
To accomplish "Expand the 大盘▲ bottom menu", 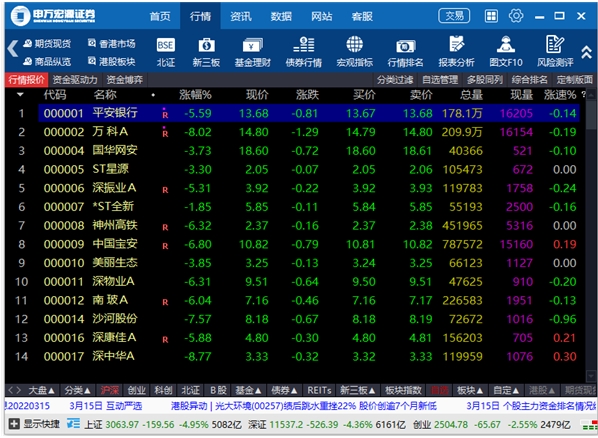I will [42, 390].
